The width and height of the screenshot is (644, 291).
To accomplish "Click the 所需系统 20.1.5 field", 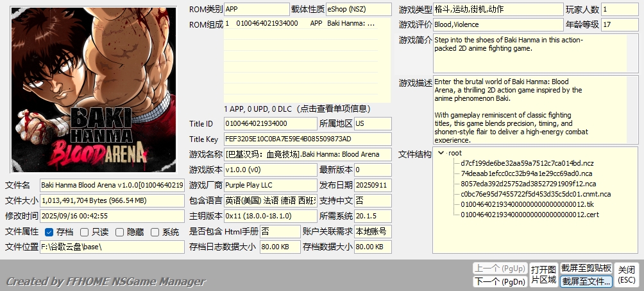I will (373, 216).
